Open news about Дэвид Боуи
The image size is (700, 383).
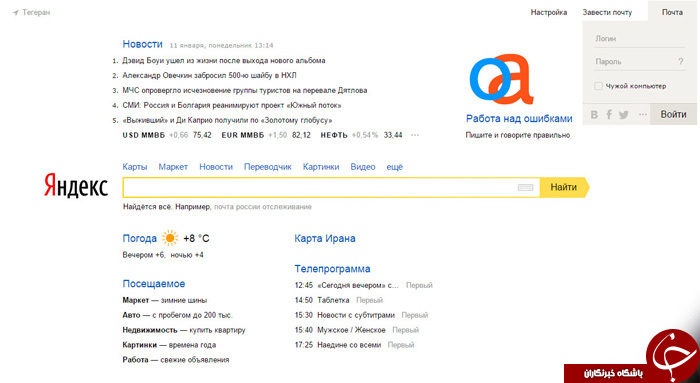pos(224,60)
